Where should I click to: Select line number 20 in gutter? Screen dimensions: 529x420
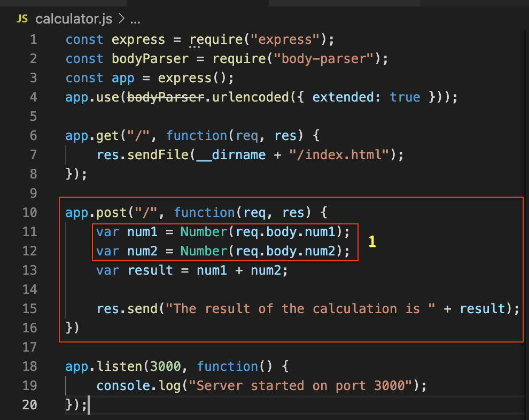(x=30, y=405)
